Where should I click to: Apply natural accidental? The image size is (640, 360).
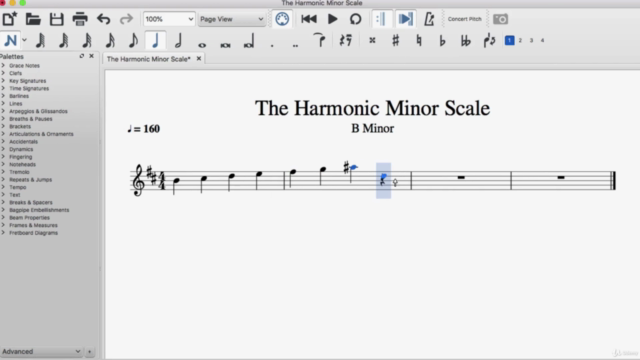click(419, 40)
